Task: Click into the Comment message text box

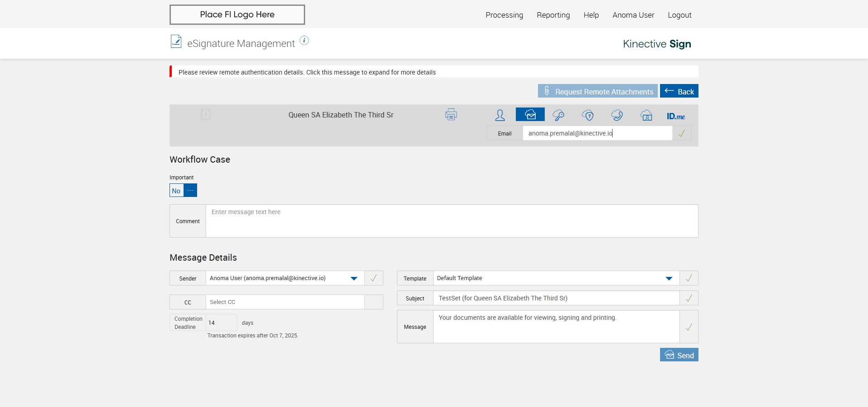Action: 452,221
